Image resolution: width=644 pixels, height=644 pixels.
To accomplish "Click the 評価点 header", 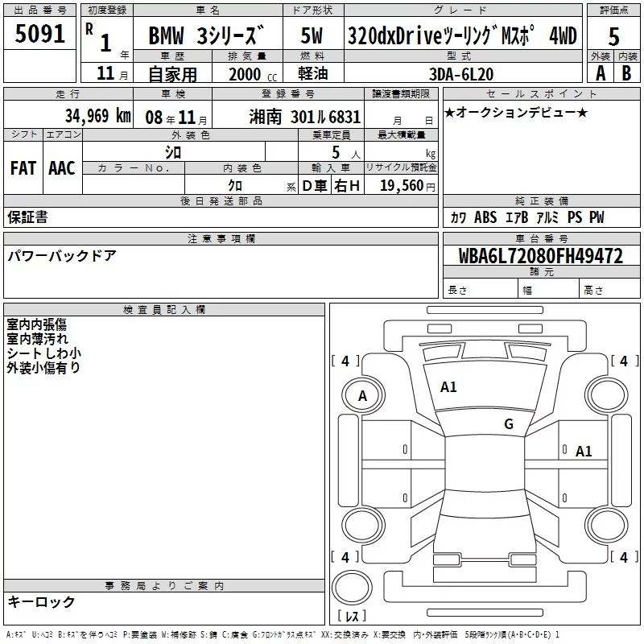I will [613, 10].
